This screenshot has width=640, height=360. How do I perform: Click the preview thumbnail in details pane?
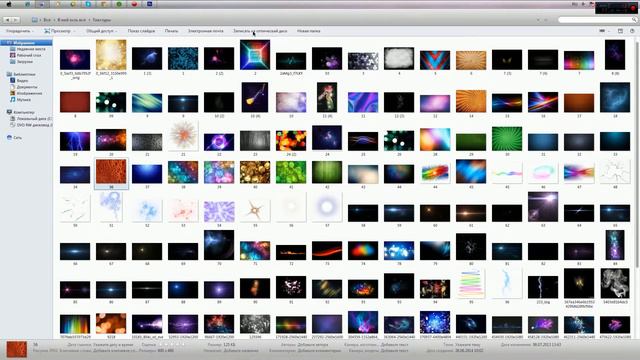pyautogui.click(x=17, y=350)
